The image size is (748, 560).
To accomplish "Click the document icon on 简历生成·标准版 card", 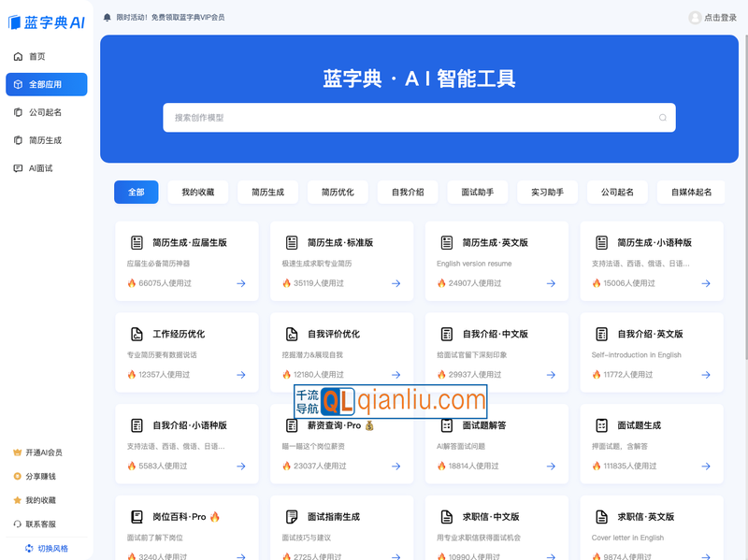I will [x=291, y=241].
